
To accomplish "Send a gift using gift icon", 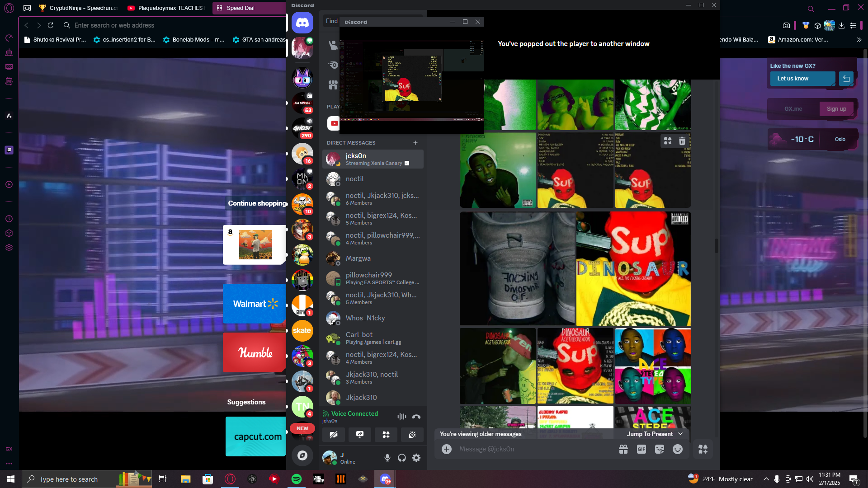I will [623, 449].
